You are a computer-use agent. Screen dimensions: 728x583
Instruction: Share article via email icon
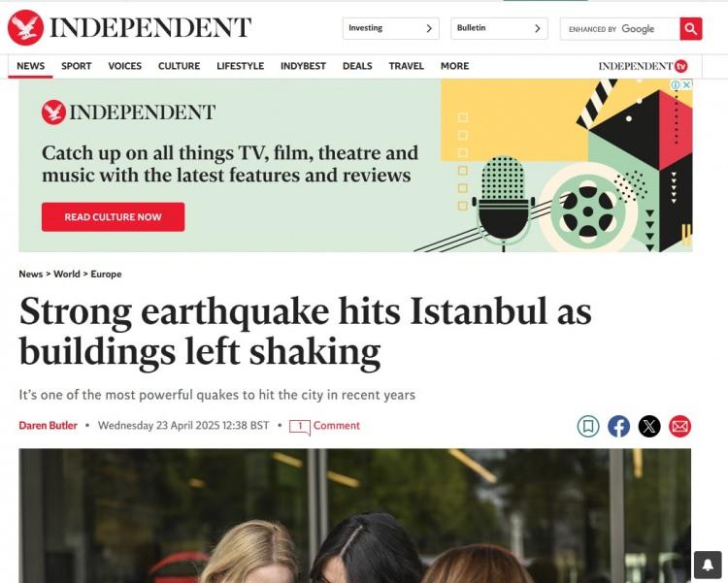680,426
